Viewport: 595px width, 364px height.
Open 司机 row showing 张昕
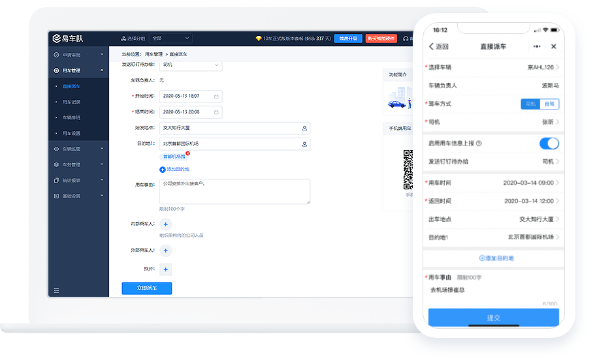click(x=494, y=122)
